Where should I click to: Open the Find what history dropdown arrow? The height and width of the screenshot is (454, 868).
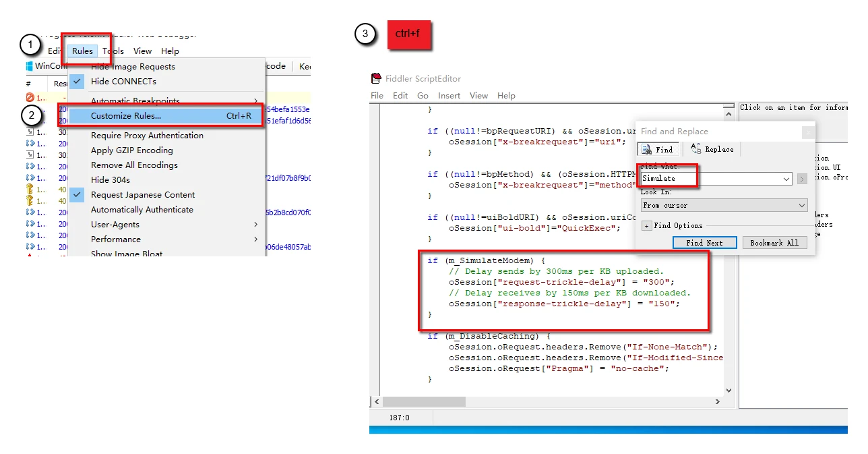786,179
